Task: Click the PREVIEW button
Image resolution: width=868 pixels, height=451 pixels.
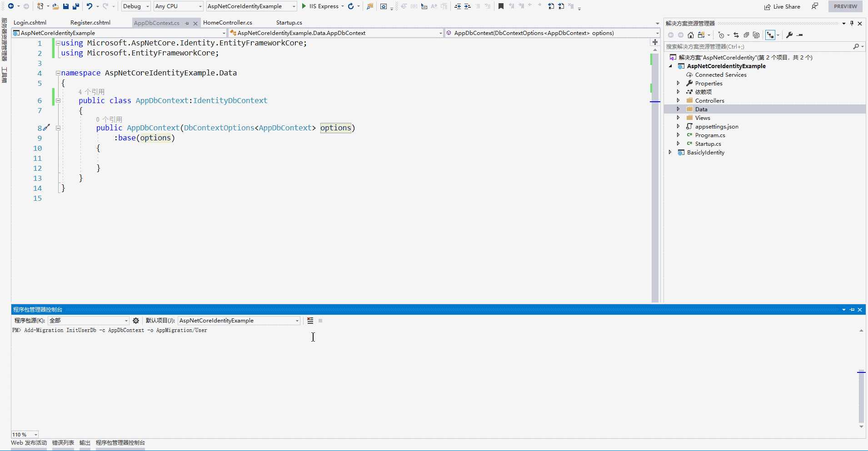Action: 845,6
